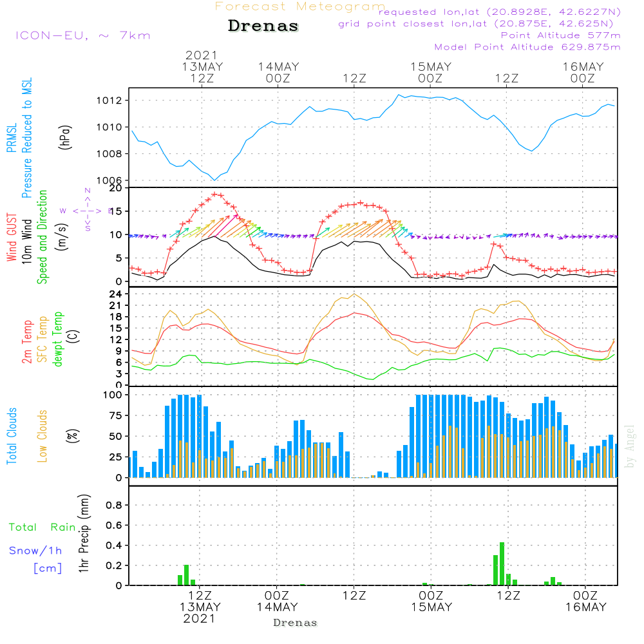
Task: Click the 24 temperature tick label
Action: coord(115,294)
